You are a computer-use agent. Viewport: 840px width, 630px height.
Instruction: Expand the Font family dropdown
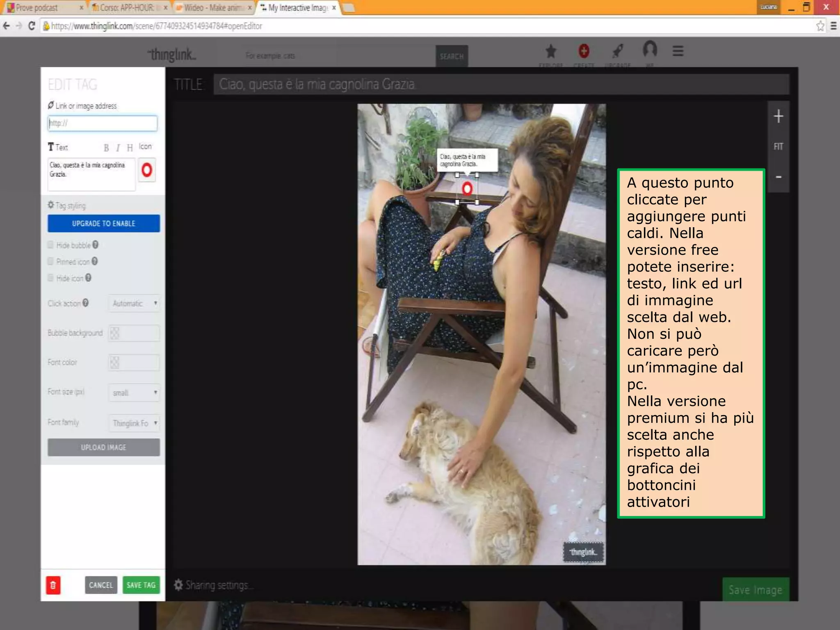click(134, 423)
